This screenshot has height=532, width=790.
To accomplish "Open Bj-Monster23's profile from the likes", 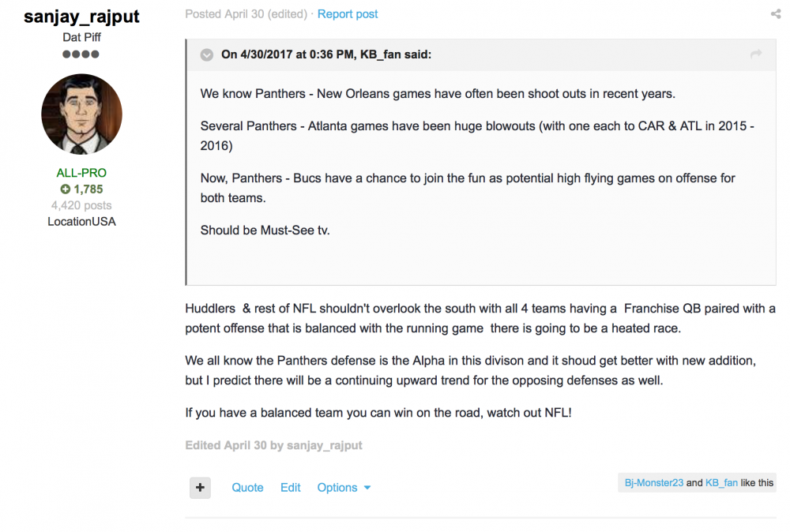I will [653, 483].
